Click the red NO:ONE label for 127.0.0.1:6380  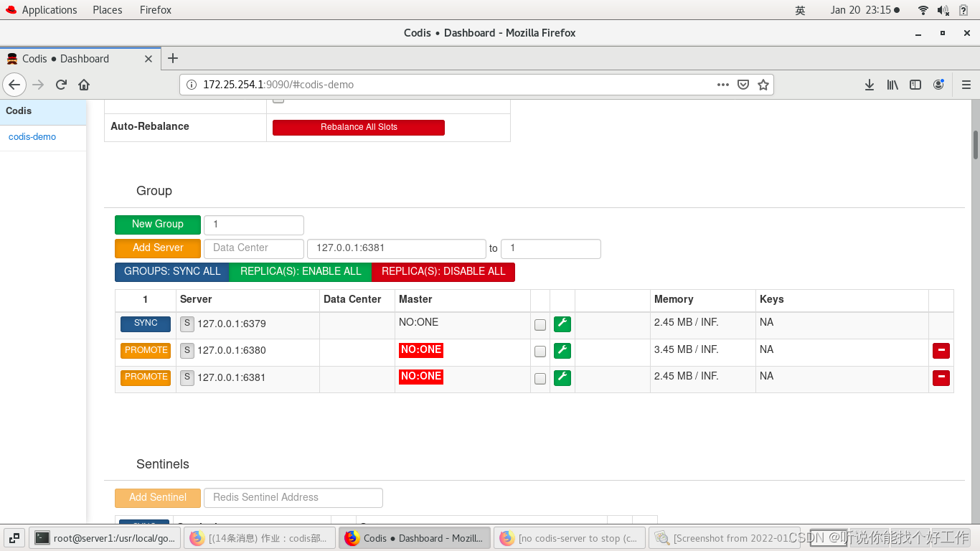pos(421,350)
